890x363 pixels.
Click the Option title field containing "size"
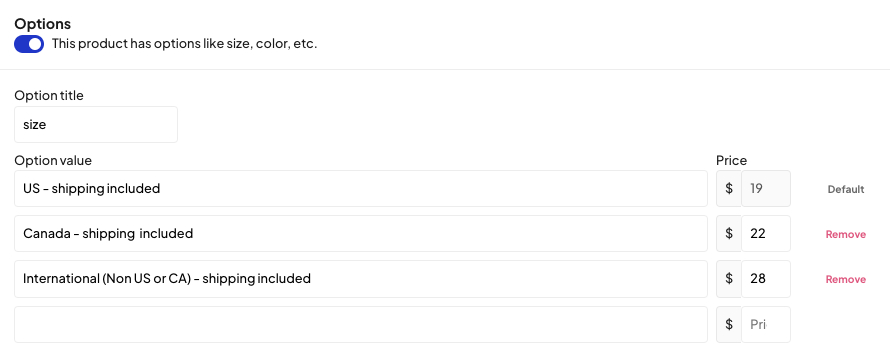(96, 125)
